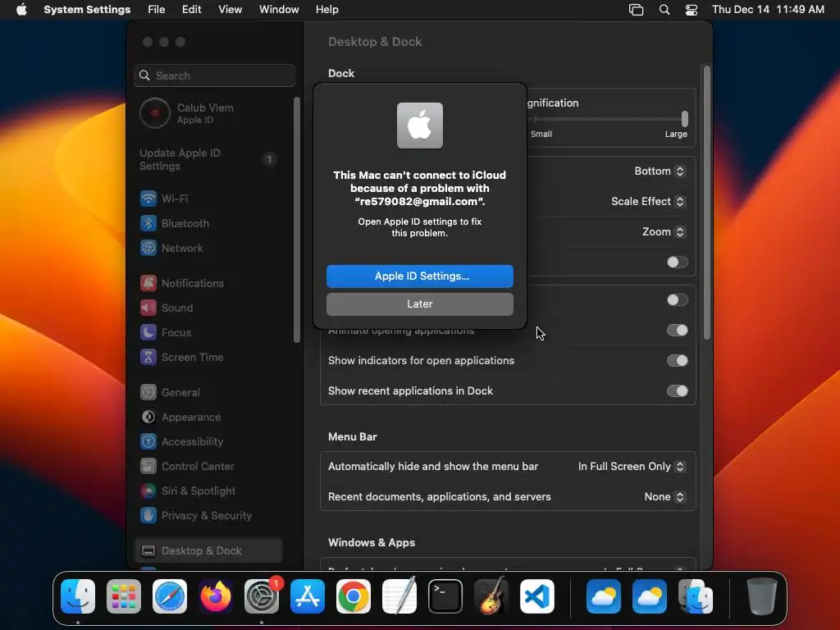Click the Apple ID Settings button
Image resolution: width=840 pixels, height=630 pixels.
[420, 276]
